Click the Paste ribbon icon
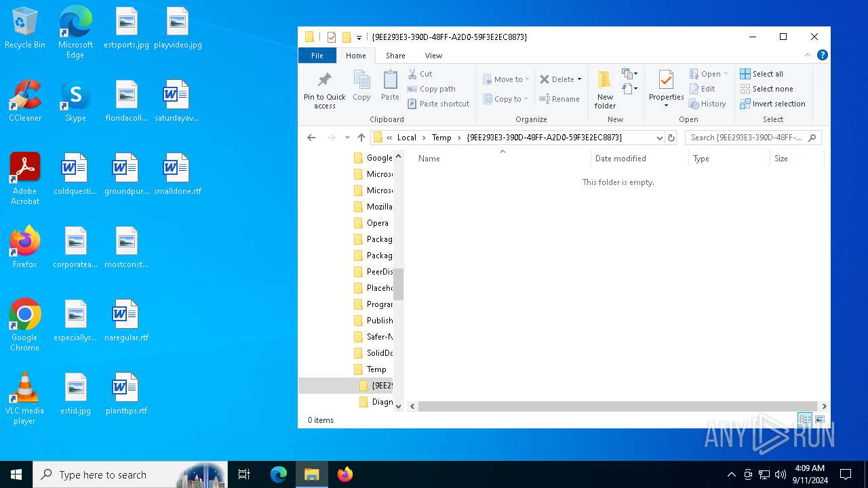 pos(390,86)
